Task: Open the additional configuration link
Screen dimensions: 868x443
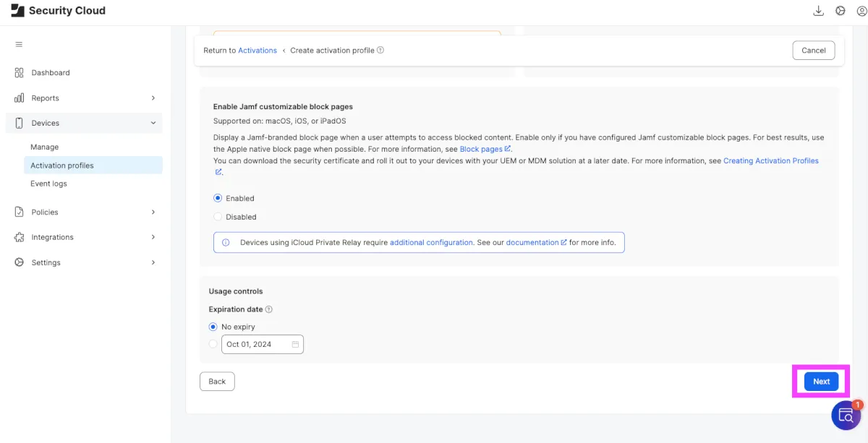Action: click(431, 243)
